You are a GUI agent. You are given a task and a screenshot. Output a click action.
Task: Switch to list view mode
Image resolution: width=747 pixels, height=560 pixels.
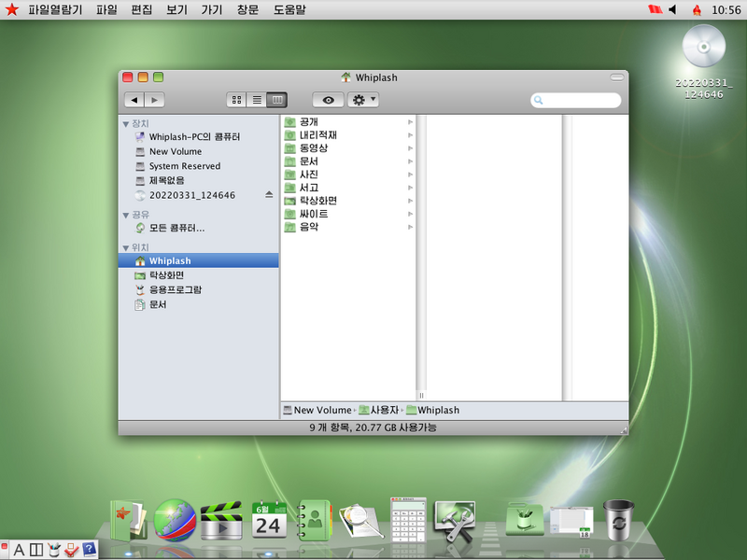(257, 100)
